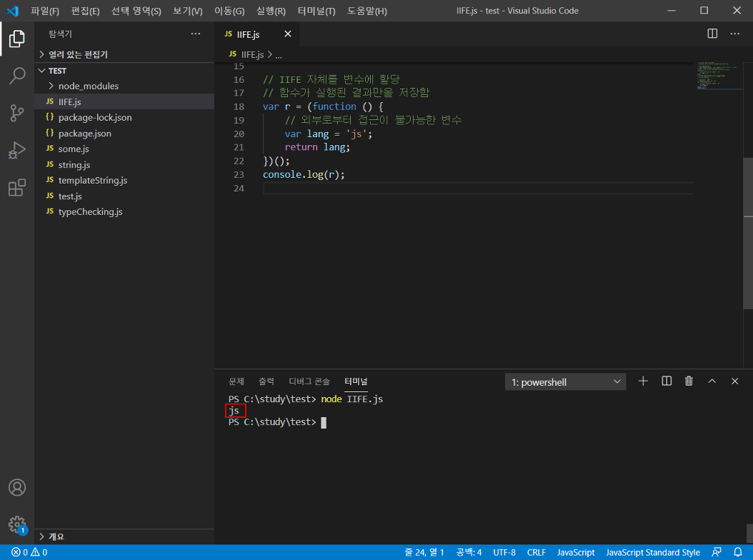The width and height of the screenshot is (753, 560).
Task: Switch to the 디버그 콘솔 panel tab
Action: click(309, 381)
